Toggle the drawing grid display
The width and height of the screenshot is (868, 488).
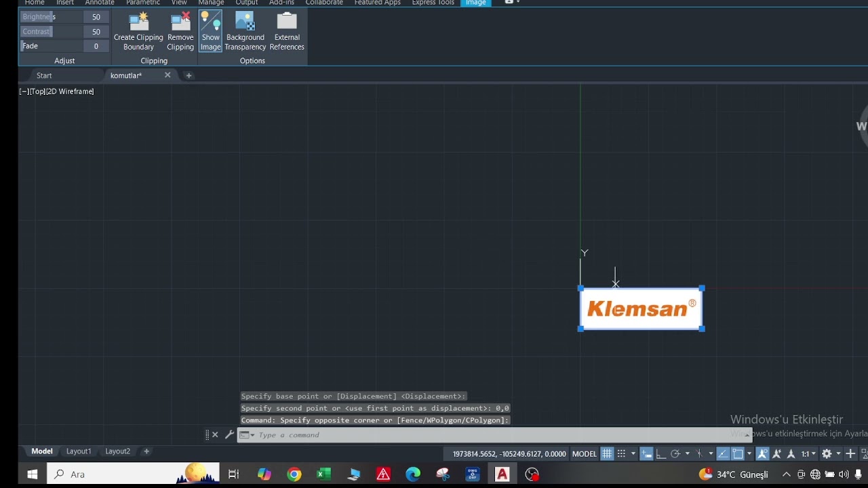[607, 454]
